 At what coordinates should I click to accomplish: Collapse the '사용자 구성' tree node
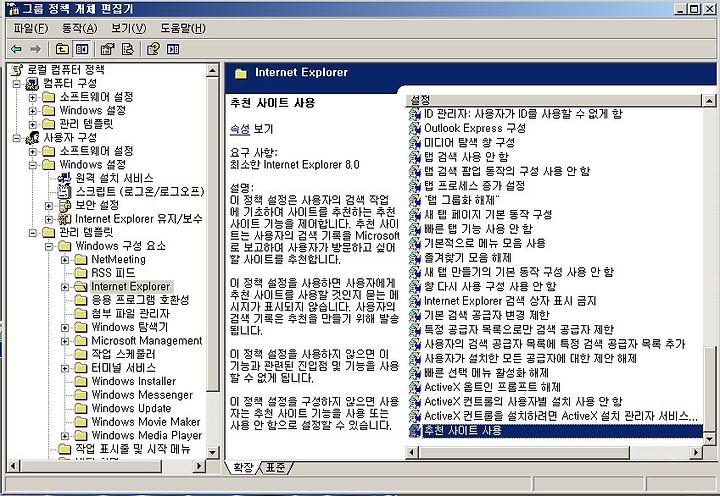pyautogui.click(x=17, y=138)
